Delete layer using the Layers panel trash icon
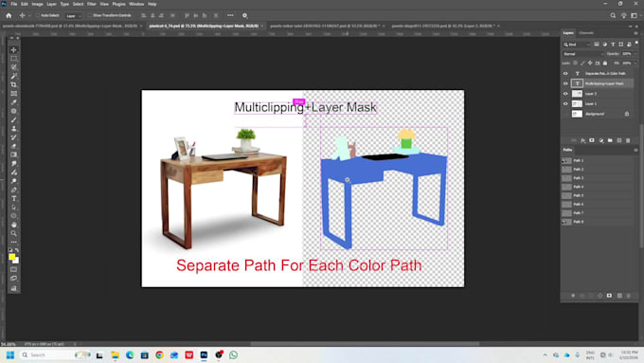 coord(628,140)
